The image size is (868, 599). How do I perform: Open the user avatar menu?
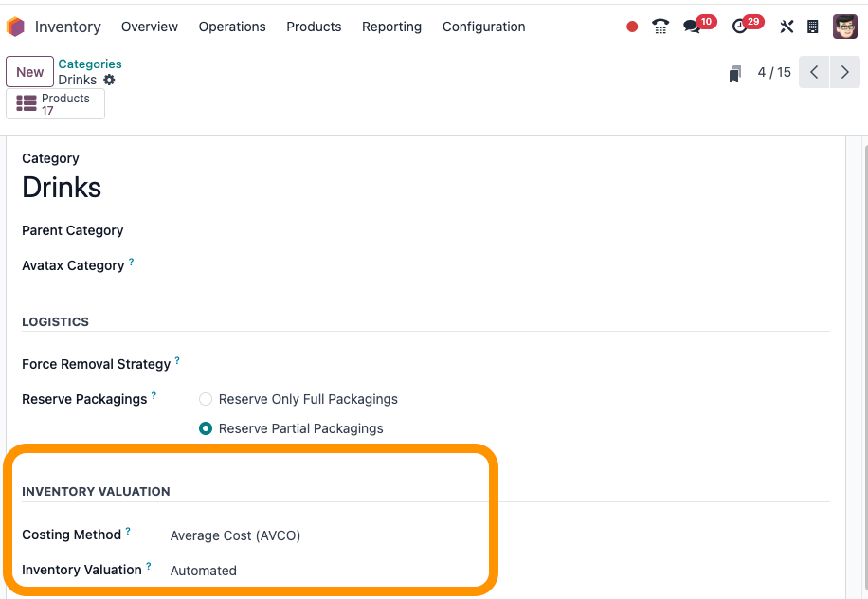click(x=844, y=27)
